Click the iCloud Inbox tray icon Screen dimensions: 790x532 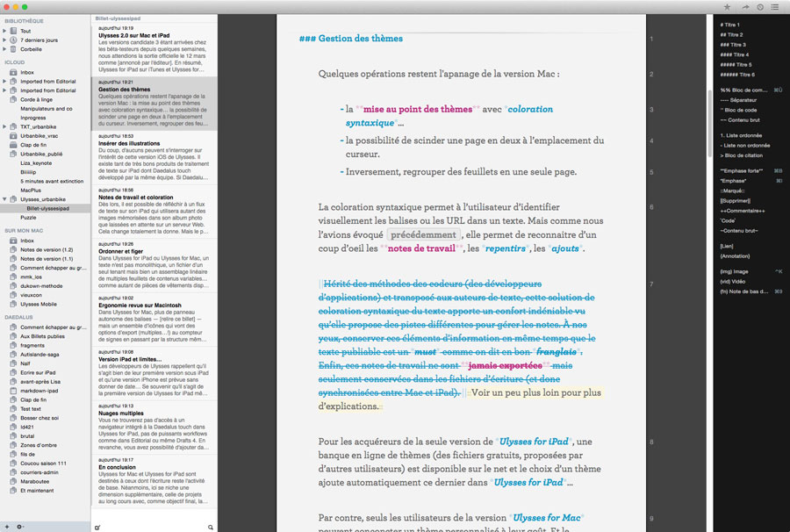coord(13,73)
